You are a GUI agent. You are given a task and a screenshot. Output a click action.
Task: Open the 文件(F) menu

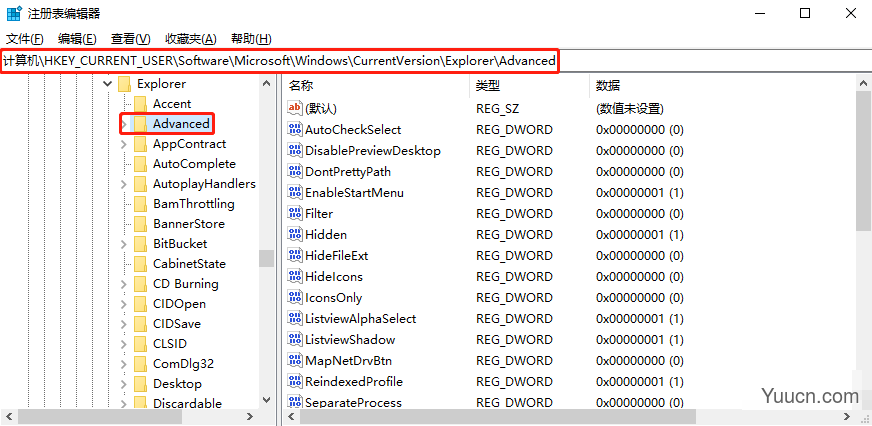click(x=25, y=39)
